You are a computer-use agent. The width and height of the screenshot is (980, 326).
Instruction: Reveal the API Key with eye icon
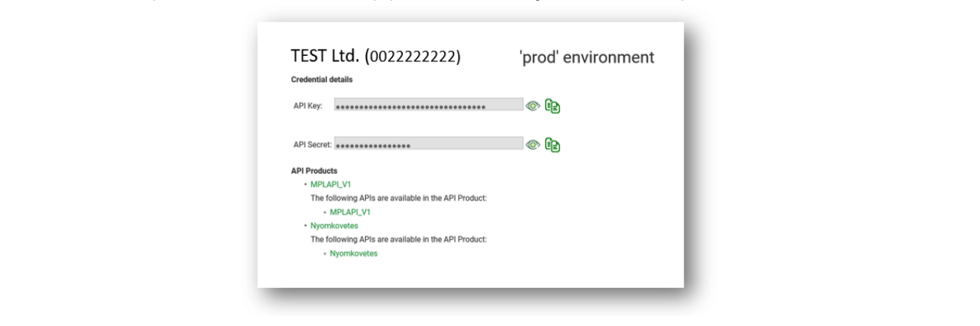click(533, 106)
